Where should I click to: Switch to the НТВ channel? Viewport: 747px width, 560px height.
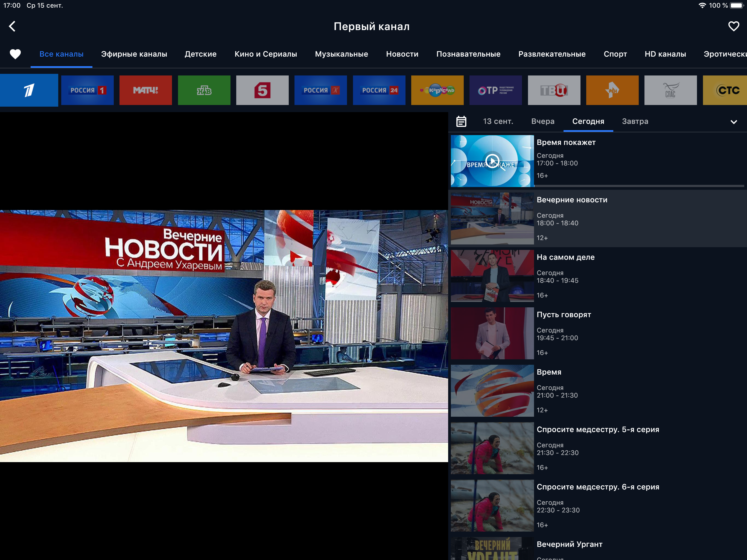coord(204,90)
